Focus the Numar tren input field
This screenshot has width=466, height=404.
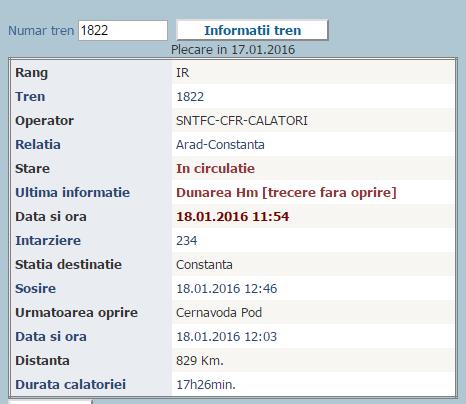[x=123, y=30]
